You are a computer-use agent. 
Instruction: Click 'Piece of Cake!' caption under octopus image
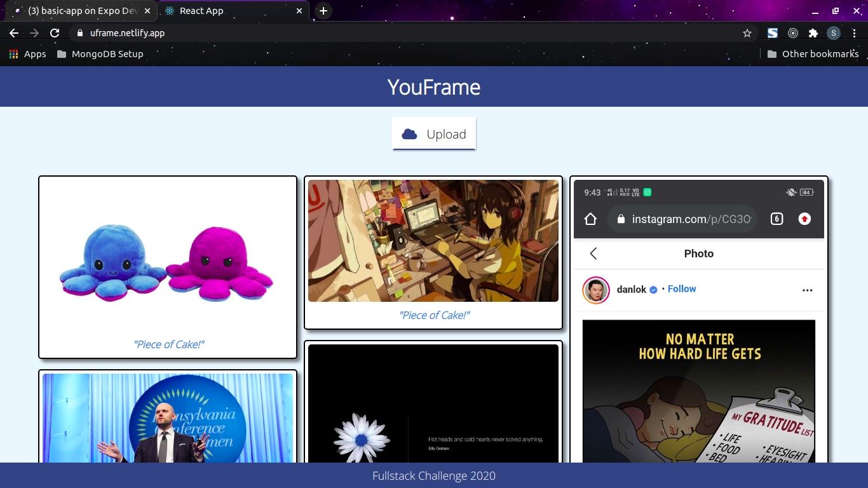point(168,344)
